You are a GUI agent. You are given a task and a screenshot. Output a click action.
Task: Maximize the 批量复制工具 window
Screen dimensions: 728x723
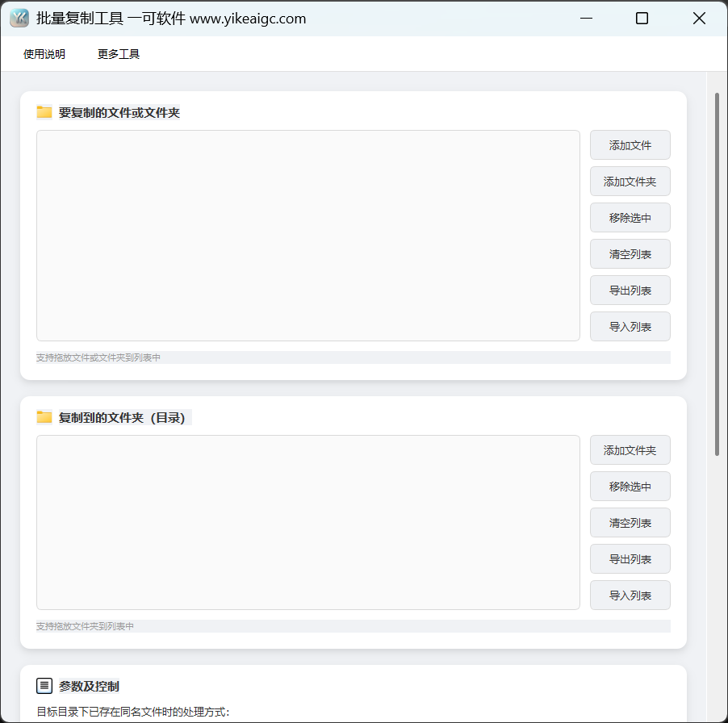(642, 18)
